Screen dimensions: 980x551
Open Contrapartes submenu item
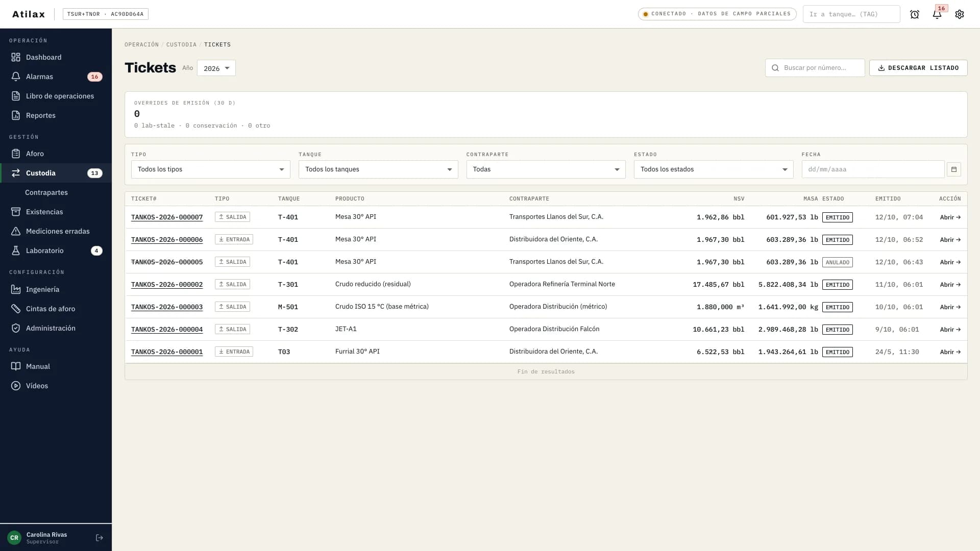46,192
